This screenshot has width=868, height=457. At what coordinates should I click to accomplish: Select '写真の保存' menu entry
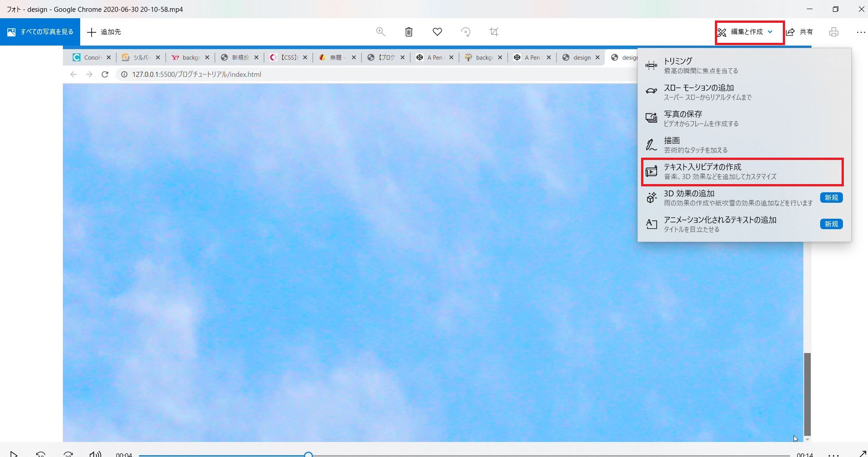pyautogui.click(x=744, y=118)
